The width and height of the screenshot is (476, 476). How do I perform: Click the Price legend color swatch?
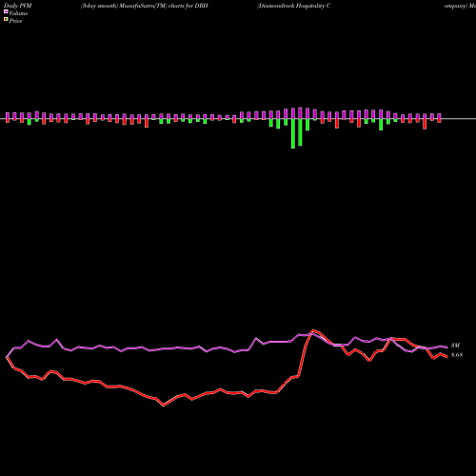tap(6, 20)
